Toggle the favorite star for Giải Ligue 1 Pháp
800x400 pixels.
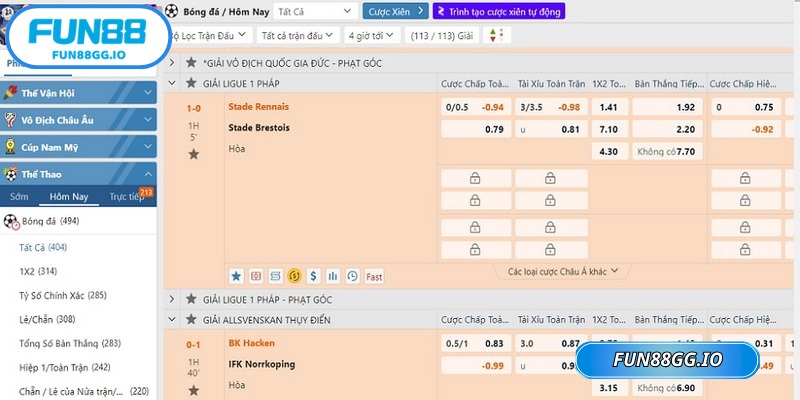tap(191, 83)
